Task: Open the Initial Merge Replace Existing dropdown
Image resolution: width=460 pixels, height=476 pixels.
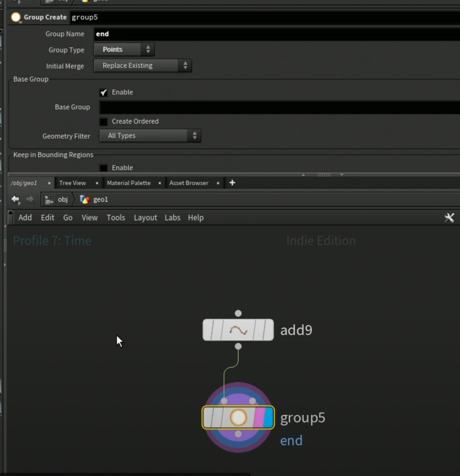Action: click(143, 66)
